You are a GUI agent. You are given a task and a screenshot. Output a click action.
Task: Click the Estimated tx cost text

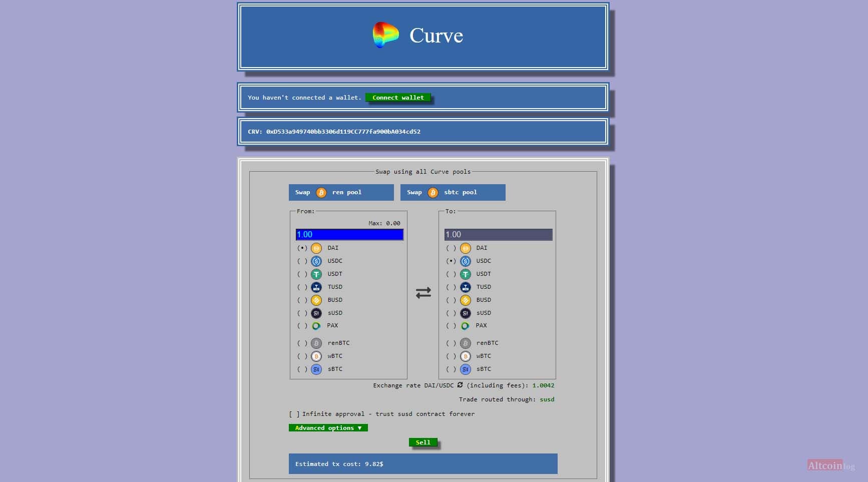pyautogui.click(x=339, y=464)
